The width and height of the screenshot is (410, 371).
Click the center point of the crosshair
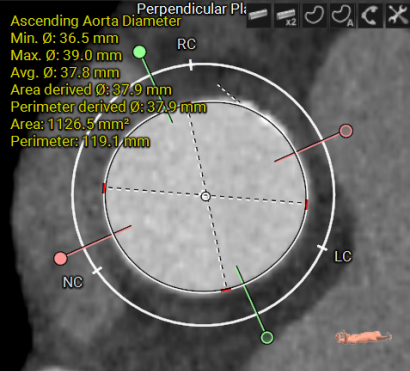point(206,196)
